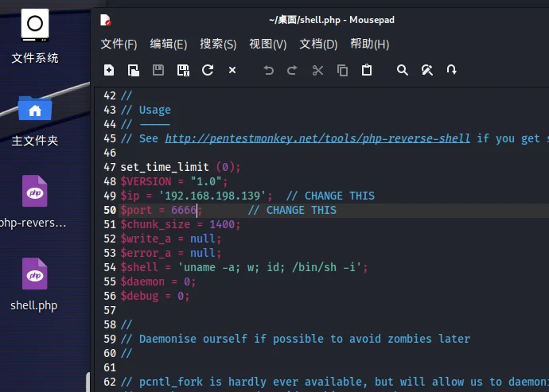Open the 视图(V) menu
Image resolution: width=549 pixels, height=392 pixels.
pyautogui.click(x=268, y=44)
